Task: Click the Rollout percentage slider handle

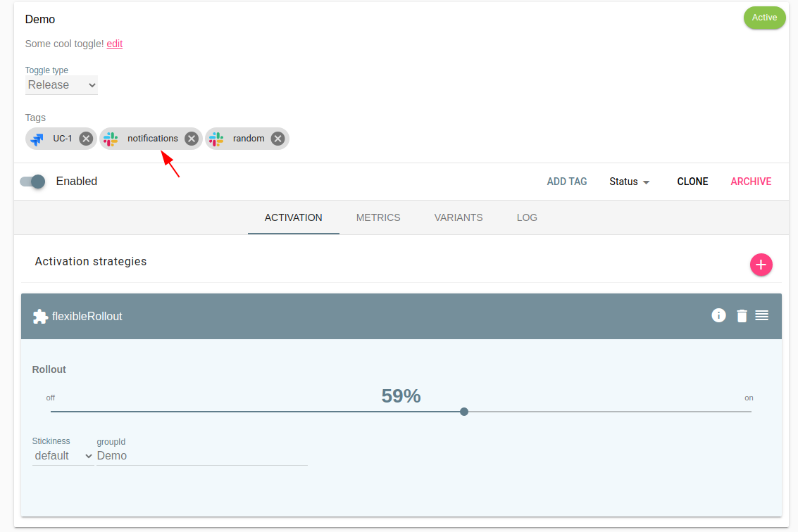Action: (x=464, y=412)
